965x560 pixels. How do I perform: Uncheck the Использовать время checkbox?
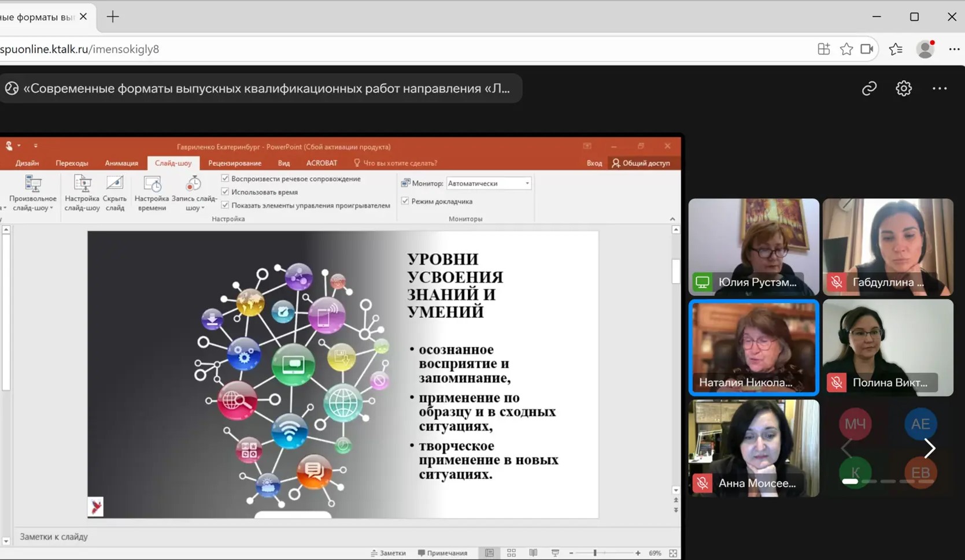click(225, 192)
